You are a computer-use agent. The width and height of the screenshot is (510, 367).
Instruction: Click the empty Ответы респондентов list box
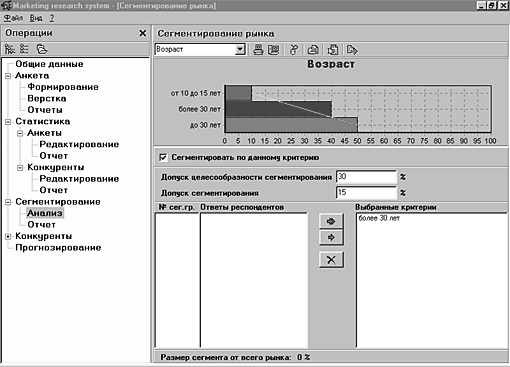254,280
